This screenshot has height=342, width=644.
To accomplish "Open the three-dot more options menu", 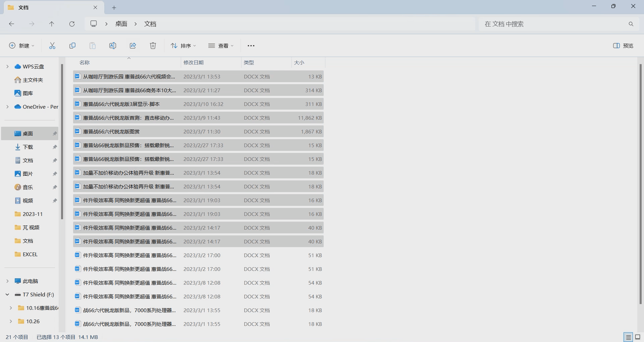I will [251, 46].
